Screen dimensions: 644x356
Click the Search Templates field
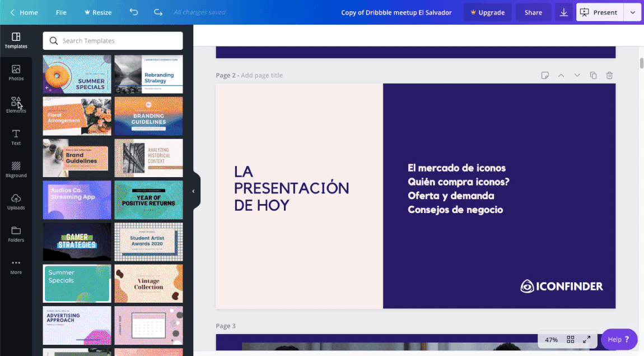(113, 41)
